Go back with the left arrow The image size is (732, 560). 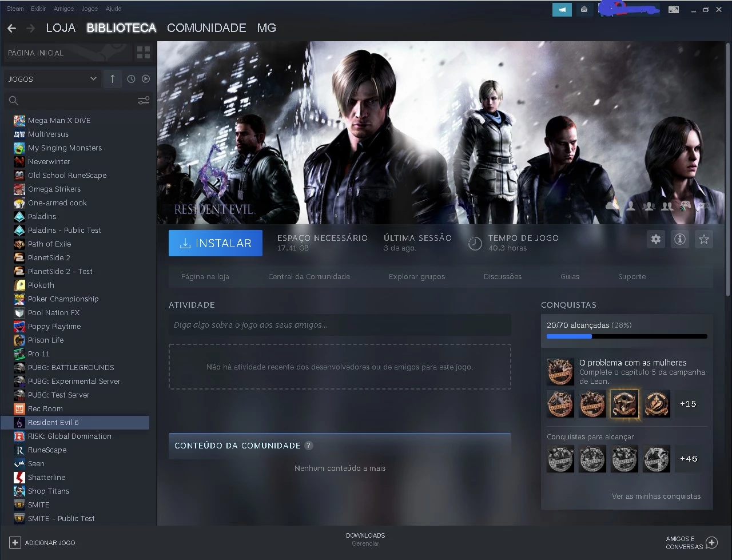pyautogui.click(x=11, y=28)
